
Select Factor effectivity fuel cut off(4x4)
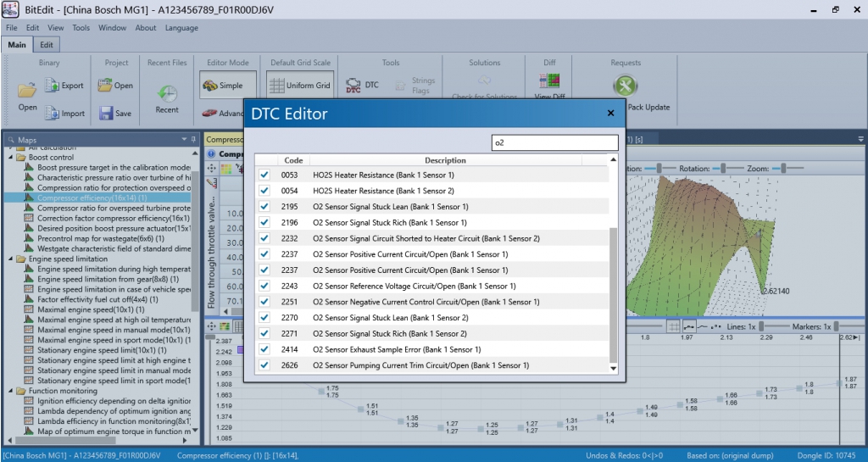click(97, 299)
